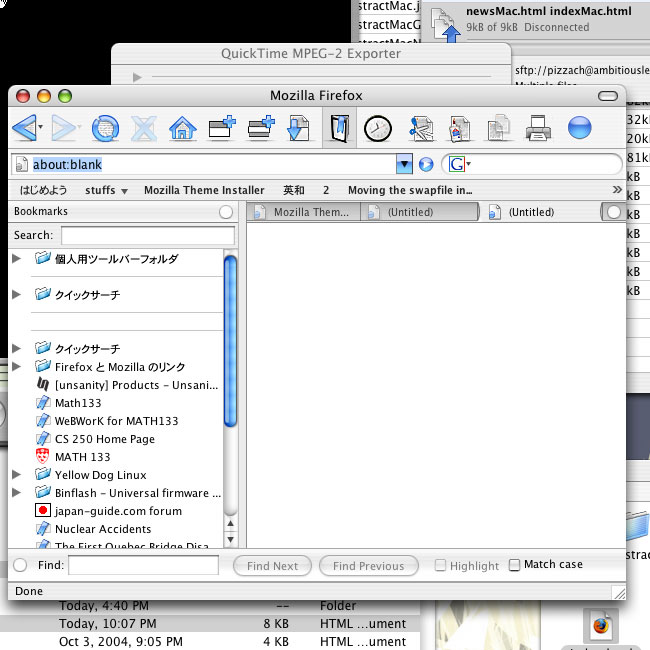Click the sidebar scrollbar down arrow
The width and height of the screenshot is (650, 650).
click(230, 539)
